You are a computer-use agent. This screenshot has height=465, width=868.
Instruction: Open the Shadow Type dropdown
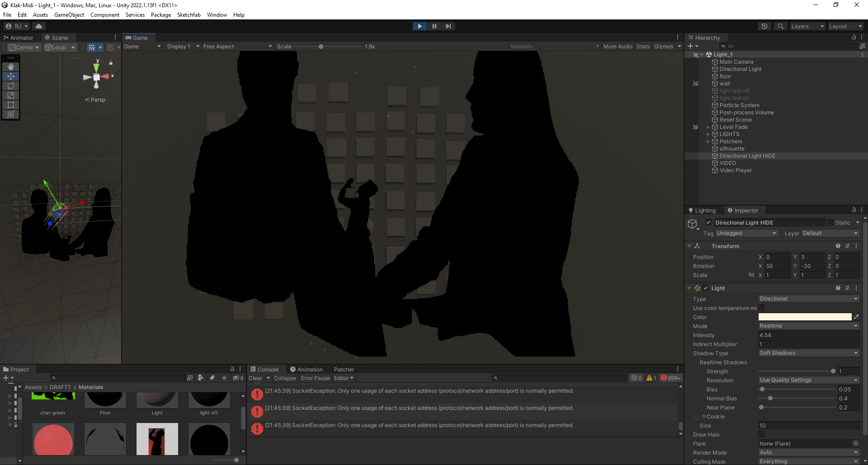[808, 353]
